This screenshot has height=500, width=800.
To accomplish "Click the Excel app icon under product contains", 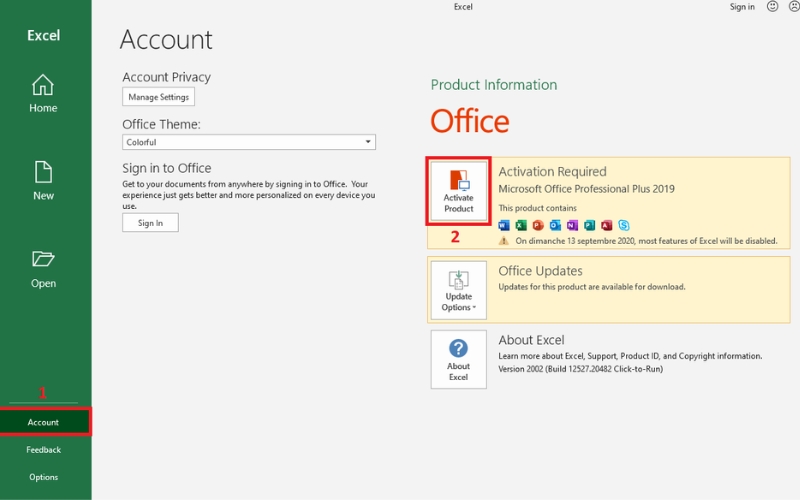I will [x=521, y=225].
